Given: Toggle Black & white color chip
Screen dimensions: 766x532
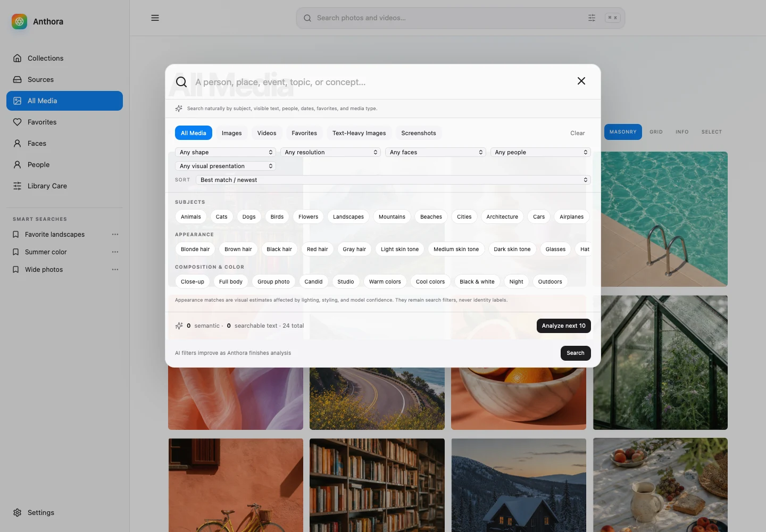Looking at the screenshot, I should (477, 281).
